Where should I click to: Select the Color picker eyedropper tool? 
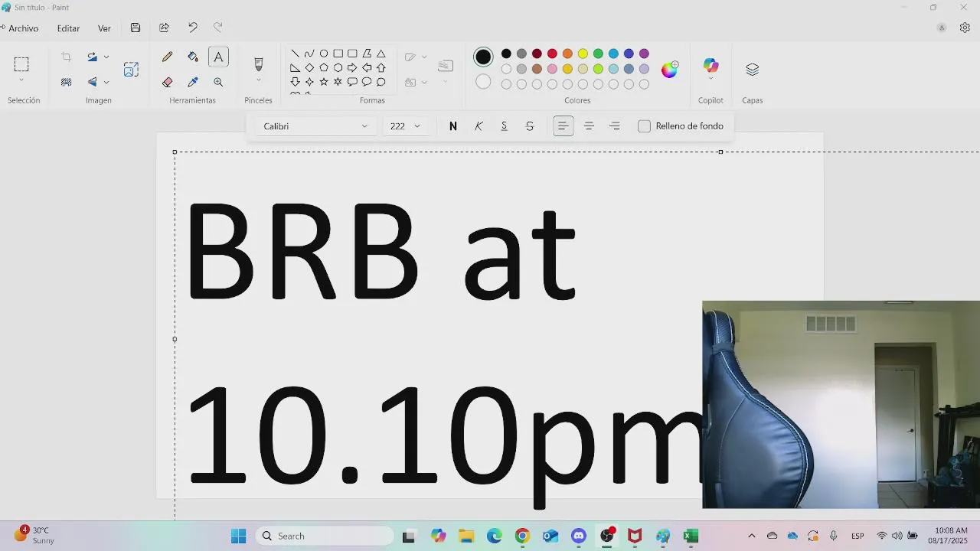point(193,82)
